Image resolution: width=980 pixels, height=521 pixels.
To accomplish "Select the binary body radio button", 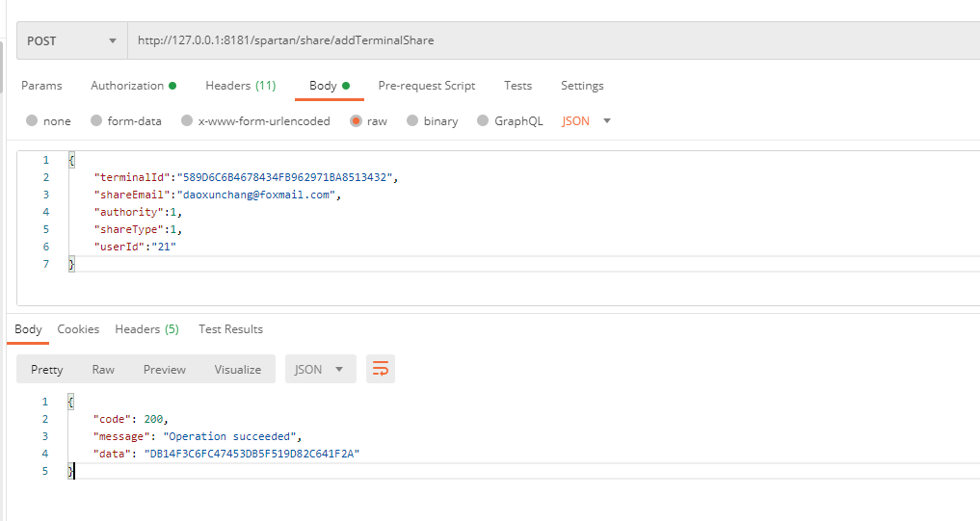I will tap(413, 121).
